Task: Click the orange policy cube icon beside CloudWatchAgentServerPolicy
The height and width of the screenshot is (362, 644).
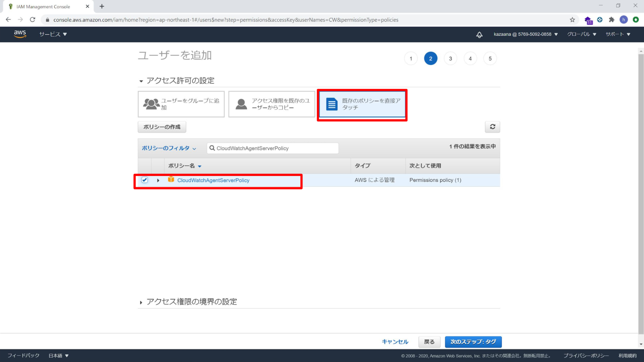Action: [171, 180]
